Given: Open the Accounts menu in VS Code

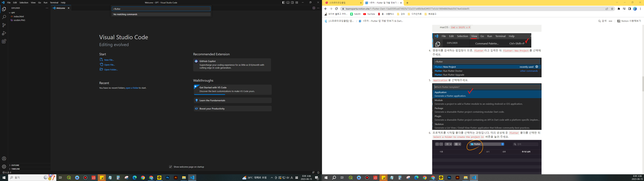Looking at the screenshot, I should (4, 159).
